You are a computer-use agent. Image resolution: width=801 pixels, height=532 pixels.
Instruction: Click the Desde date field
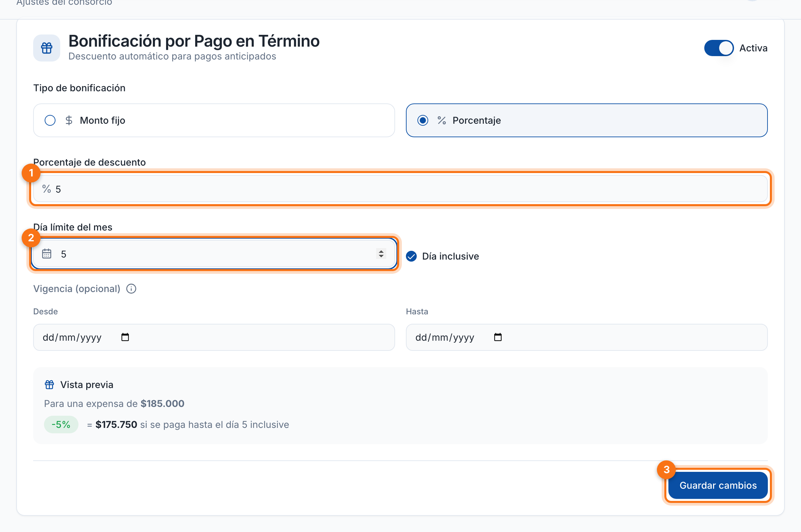(214, 337)
